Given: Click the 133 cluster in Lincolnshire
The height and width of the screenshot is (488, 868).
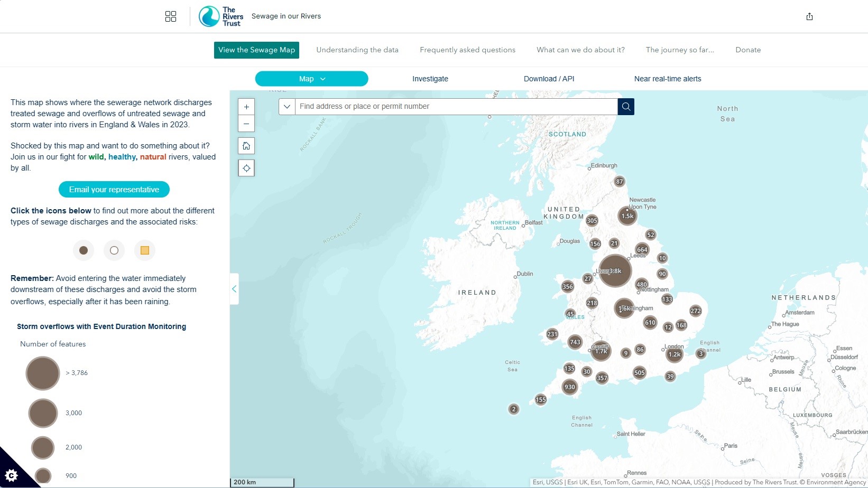Looking at the screenshot, I should [x=667, y=299].
